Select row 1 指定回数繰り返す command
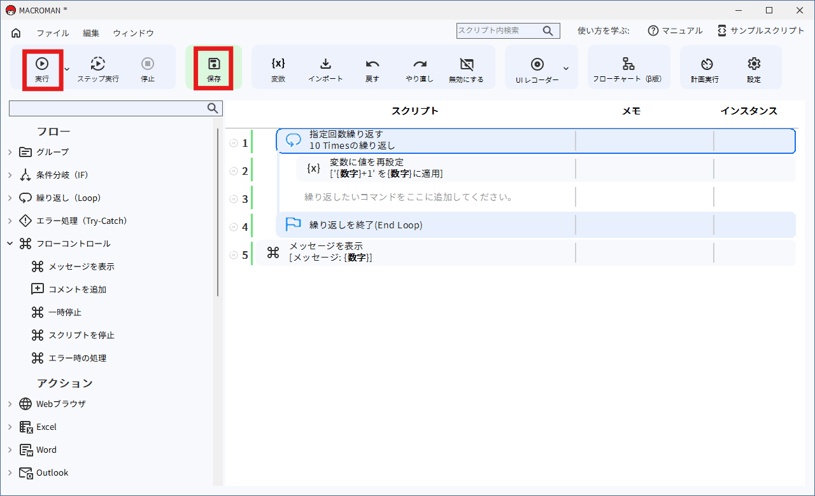Image resolution: width=815 pixels, height=496 pixels. point(535,141)
